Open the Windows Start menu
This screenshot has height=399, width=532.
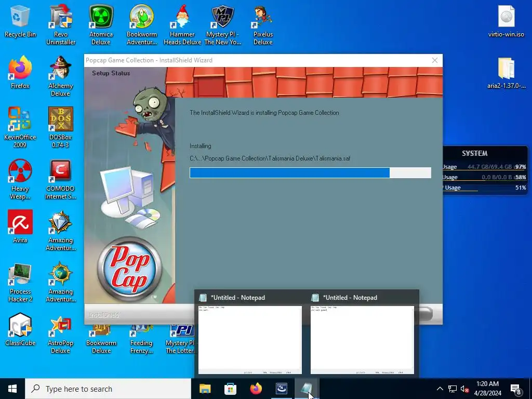pyautogui.click(x=12, y=389)
